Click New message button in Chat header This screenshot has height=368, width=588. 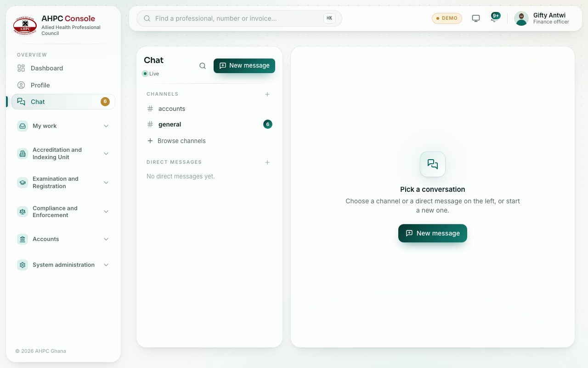pyautogui.click(x=244, y=66)
